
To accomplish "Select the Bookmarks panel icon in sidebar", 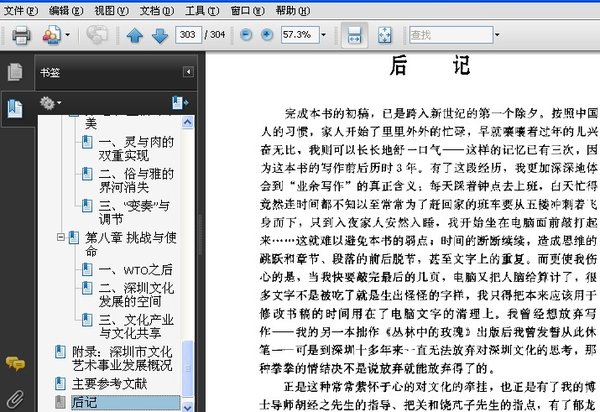I will 15,108.
